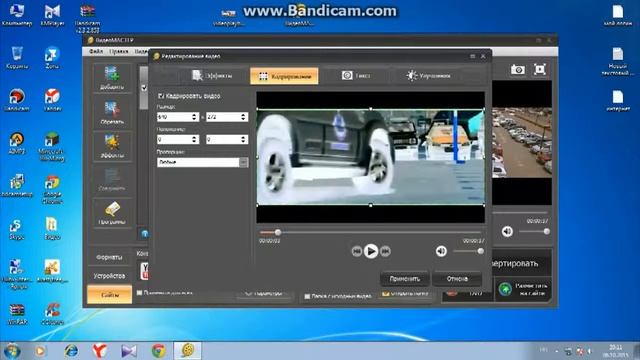Image resolution: width=640 pixels, height=360 pixels.
Task: Increase crop width with up arrow
Action: 195,115
